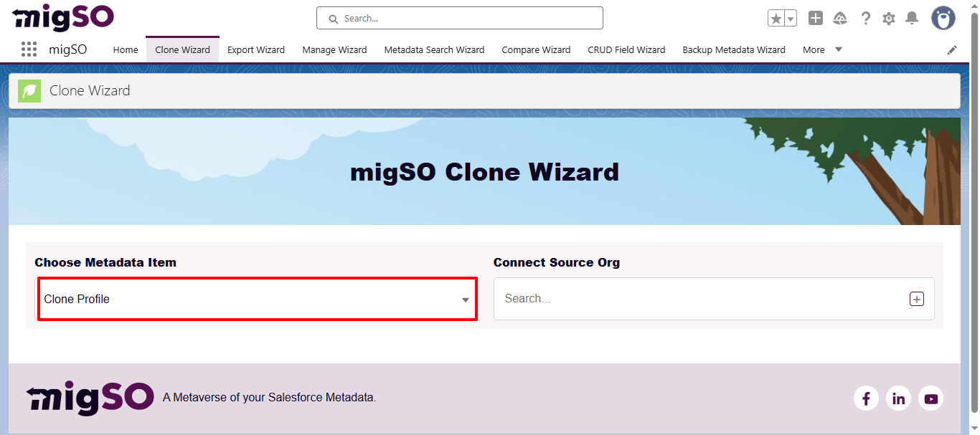The height and width of the screenshot is (435, 980).
Task: Open the migSO LinkedIn page icon
Action: [x=898, y=398]
